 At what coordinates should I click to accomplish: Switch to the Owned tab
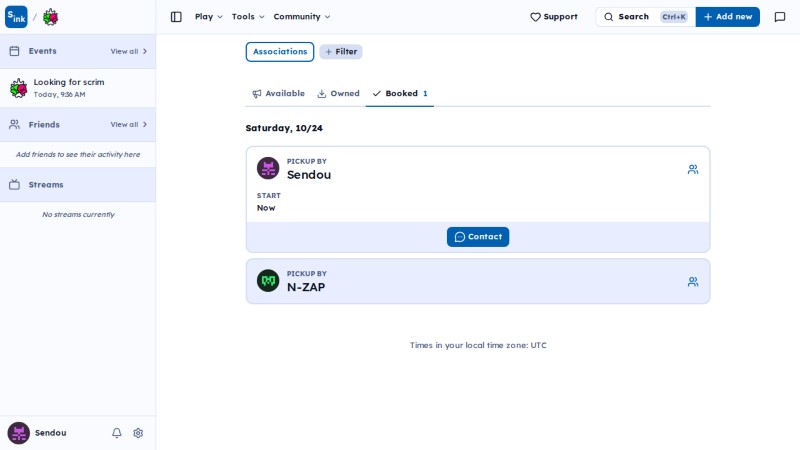[x=338, y=93]
